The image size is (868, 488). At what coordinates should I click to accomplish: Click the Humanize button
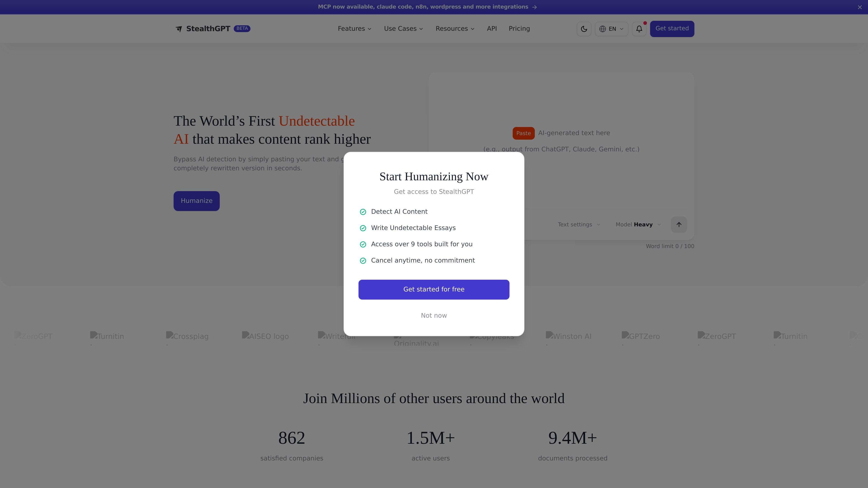tap(196, 201)
